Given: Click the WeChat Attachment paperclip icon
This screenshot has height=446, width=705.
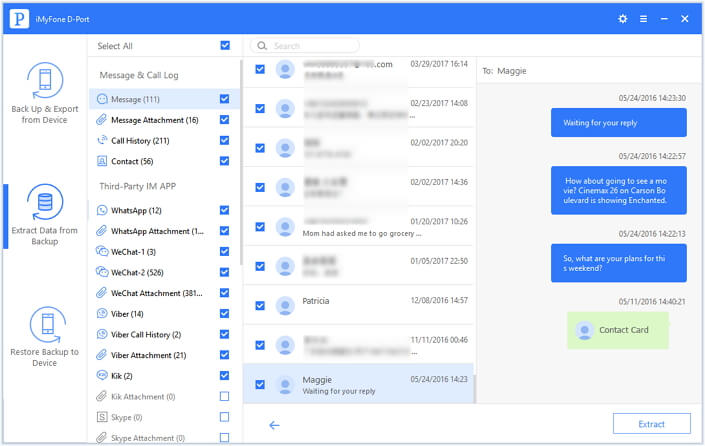Looking at the screenshot, I should (x=102, y=293).
